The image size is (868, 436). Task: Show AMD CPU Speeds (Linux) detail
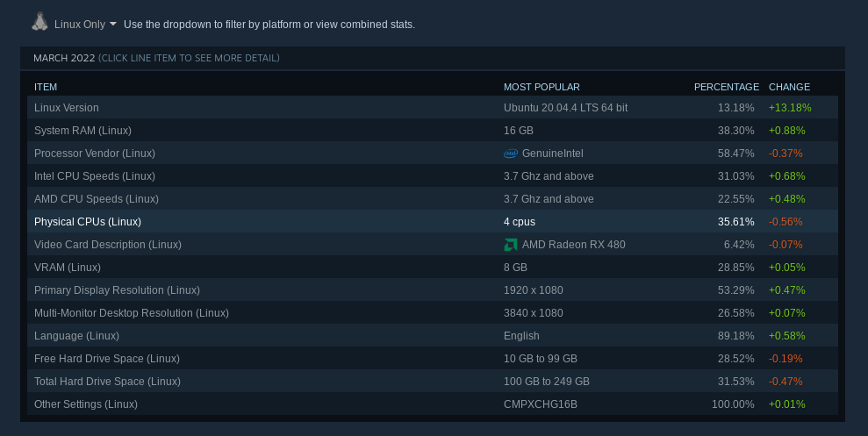(433, 198)
